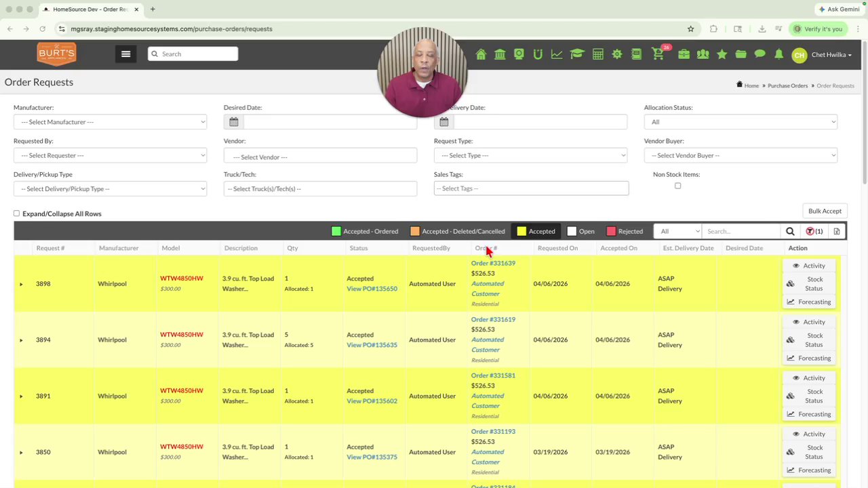The width and height of the screenshot is (868, 488).
Task: Click the top Search input field
Action: 193,54
